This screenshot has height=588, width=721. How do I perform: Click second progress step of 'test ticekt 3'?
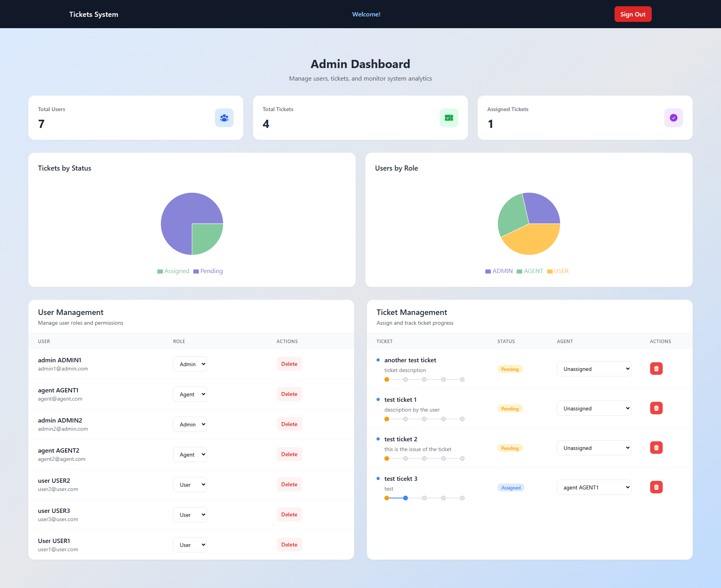click(406, 498)
